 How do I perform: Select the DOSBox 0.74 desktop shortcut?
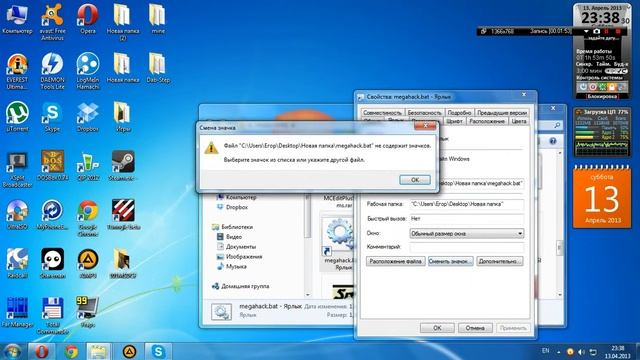tap(52, 166)
